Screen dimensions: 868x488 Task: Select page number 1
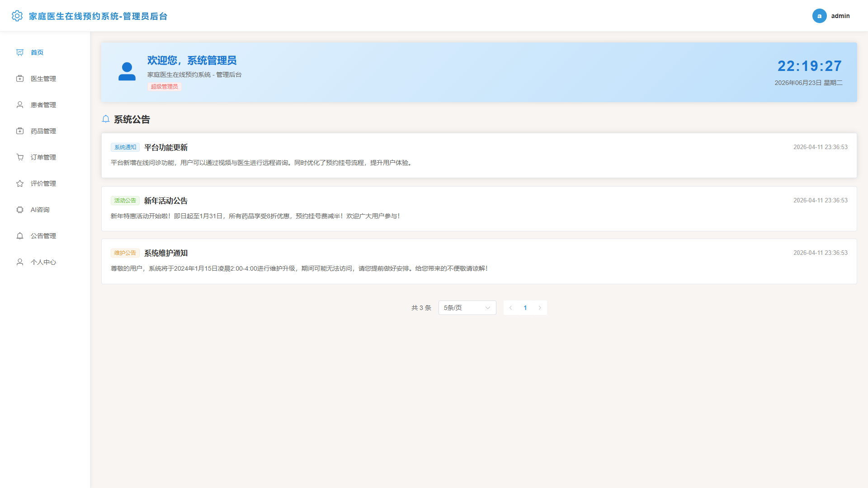525,308
